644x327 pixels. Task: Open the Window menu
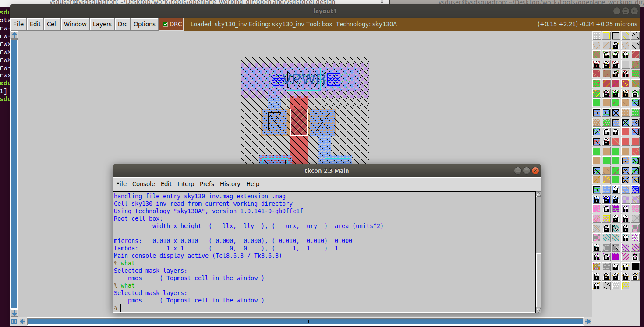point(75,24)
